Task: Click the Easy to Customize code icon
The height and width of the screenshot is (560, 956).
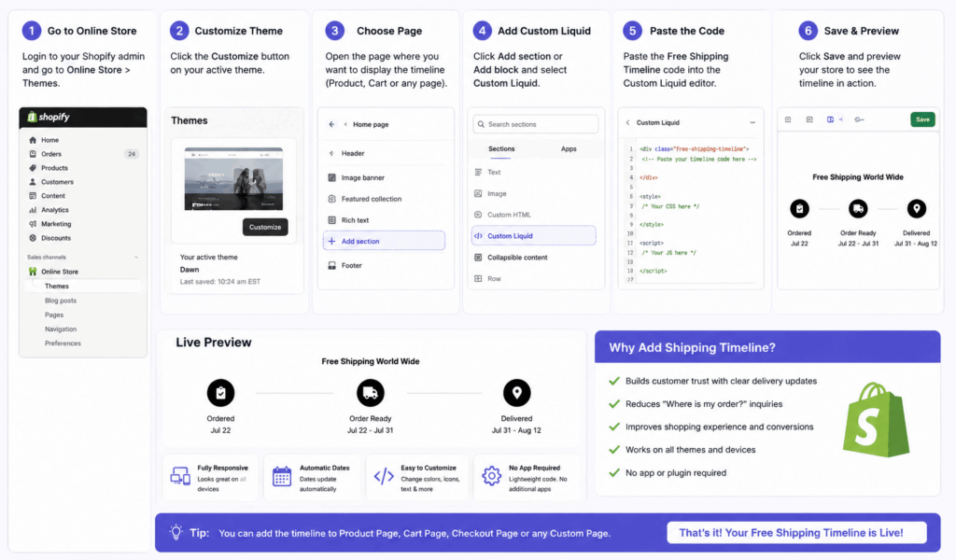Action: click(x=384, y=476)
